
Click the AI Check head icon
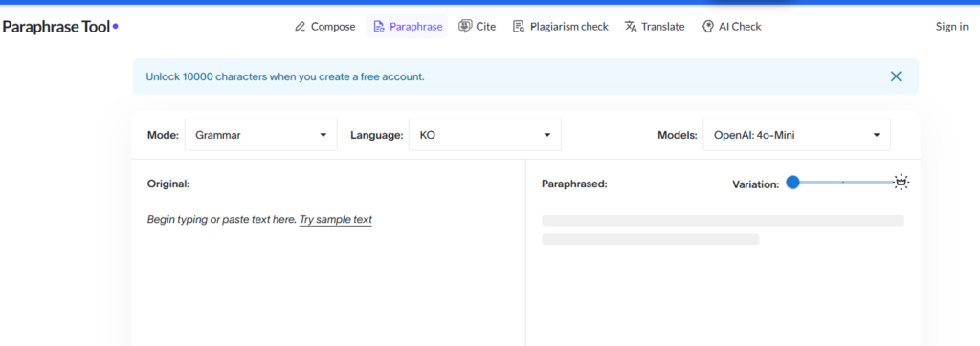click(708, 26)
